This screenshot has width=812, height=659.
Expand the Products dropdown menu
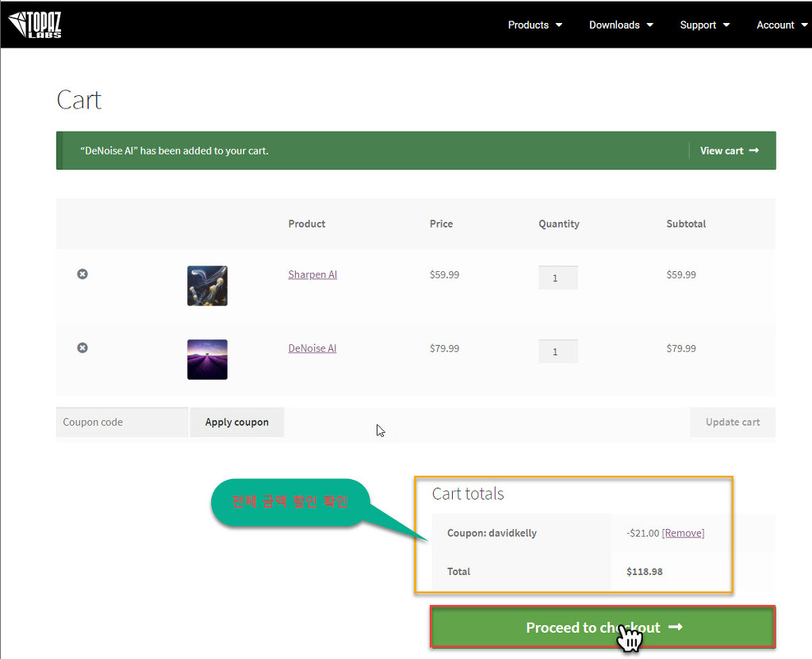pyautogui.click(x=534, y=25)
